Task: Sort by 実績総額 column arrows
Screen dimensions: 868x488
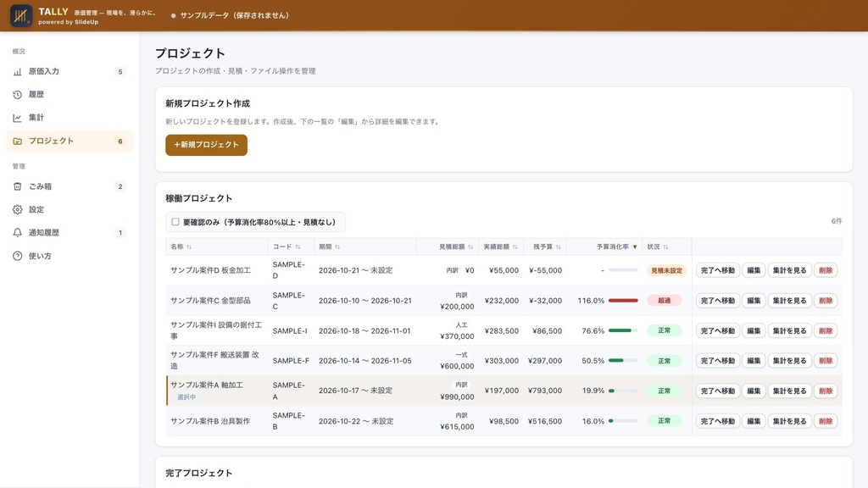Action: (x=515, y=247)
